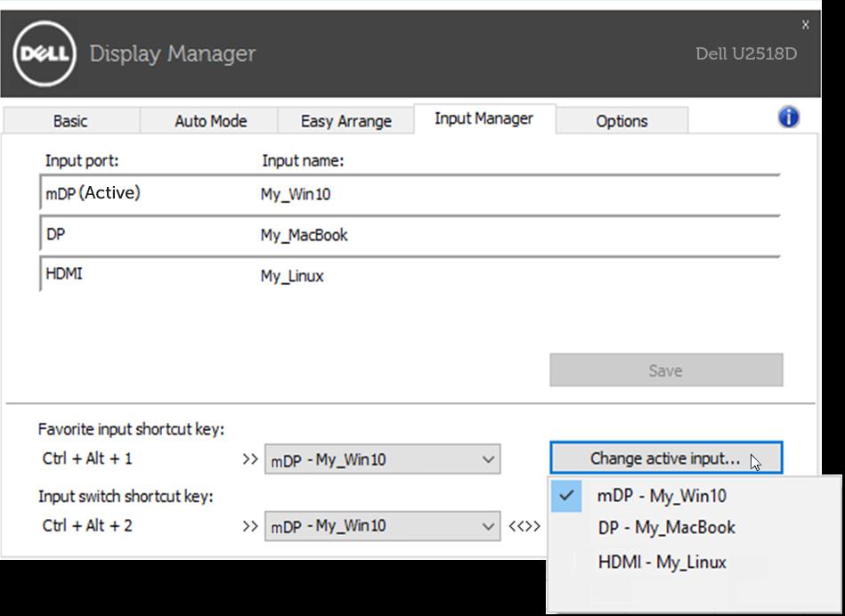Click the DP input port label
Screen dimensions: 845x616
click(55, 234)
